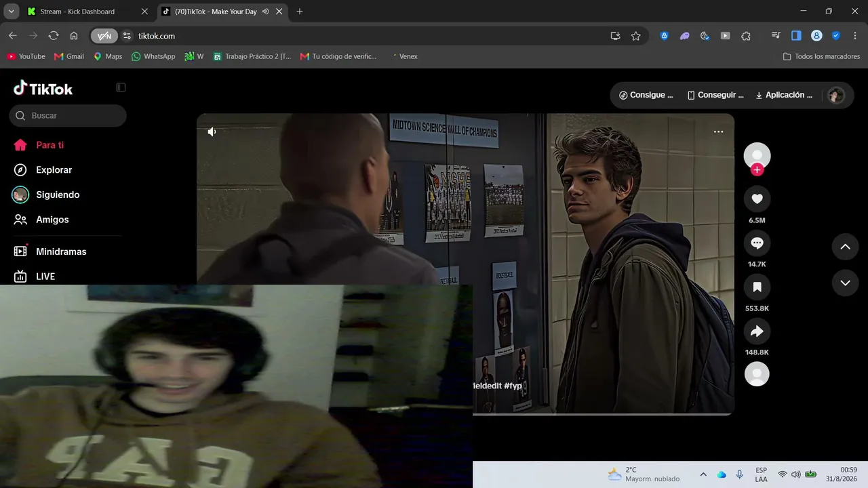Open the tab search dropdown
868x488 pixels.
[11, 12]
